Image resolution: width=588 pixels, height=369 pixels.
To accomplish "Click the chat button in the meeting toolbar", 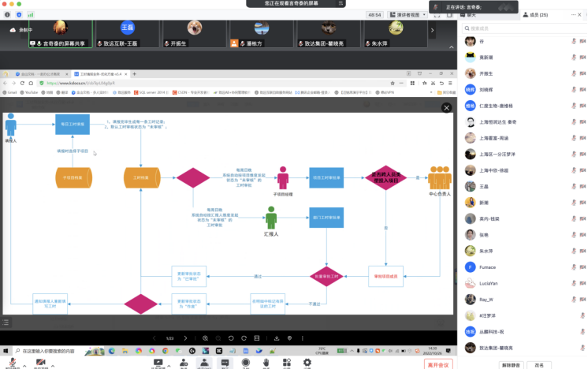I will click(x=225, y=363).
